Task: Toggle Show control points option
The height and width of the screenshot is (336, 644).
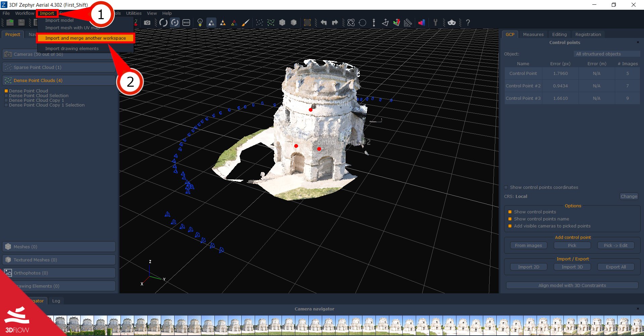Action: (510, 212)
